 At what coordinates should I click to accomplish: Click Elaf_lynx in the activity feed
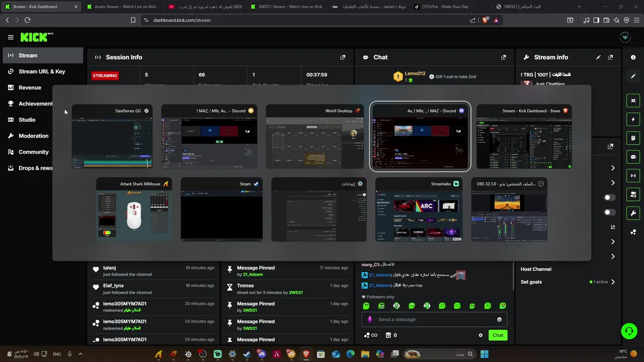click(x=113, y=286)
